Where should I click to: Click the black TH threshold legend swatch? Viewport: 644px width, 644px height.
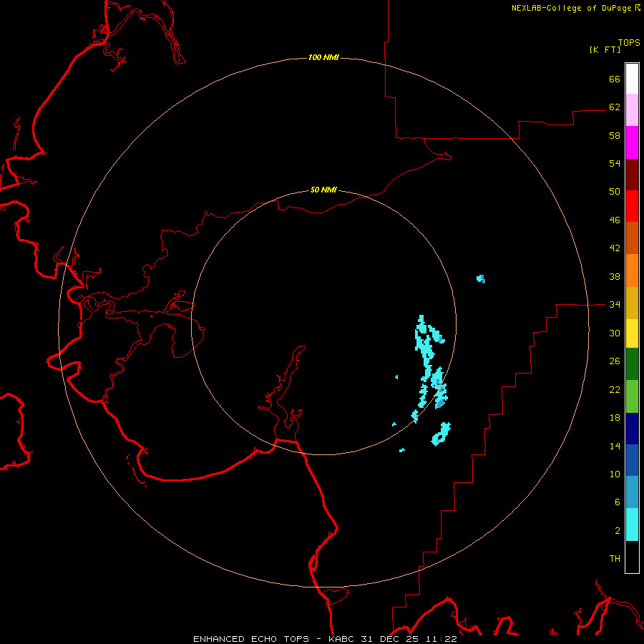(x=632, y=557)
